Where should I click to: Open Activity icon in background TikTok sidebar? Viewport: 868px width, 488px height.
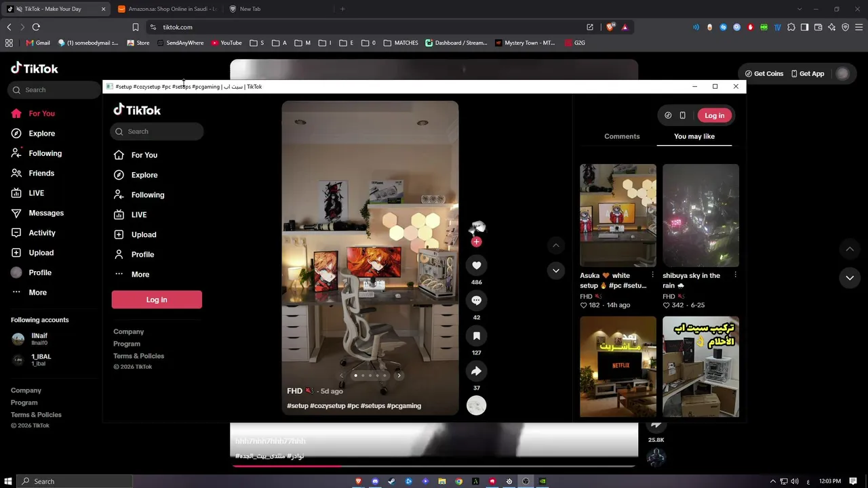point(16,232)
